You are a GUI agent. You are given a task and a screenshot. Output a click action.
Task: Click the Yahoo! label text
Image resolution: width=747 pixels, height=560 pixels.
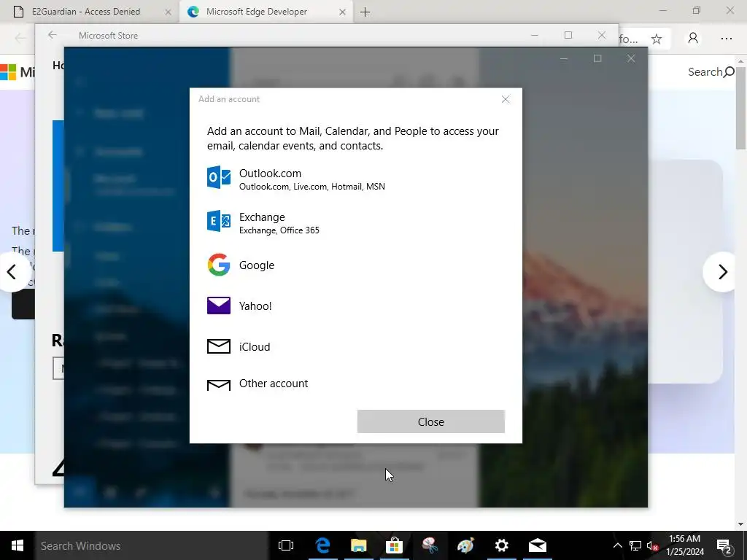click(x=255, y=306)
